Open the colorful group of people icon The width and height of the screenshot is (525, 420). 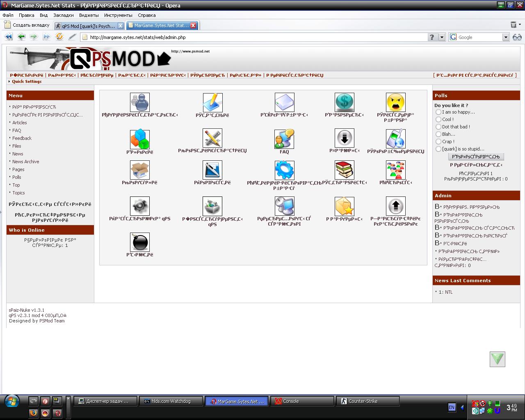[396, 170]
